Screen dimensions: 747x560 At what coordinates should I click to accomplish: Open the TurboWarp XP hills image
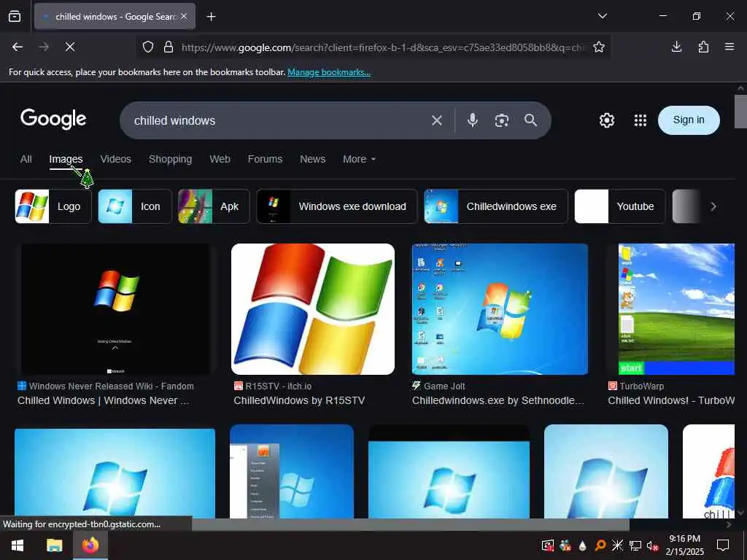point(676,309)
